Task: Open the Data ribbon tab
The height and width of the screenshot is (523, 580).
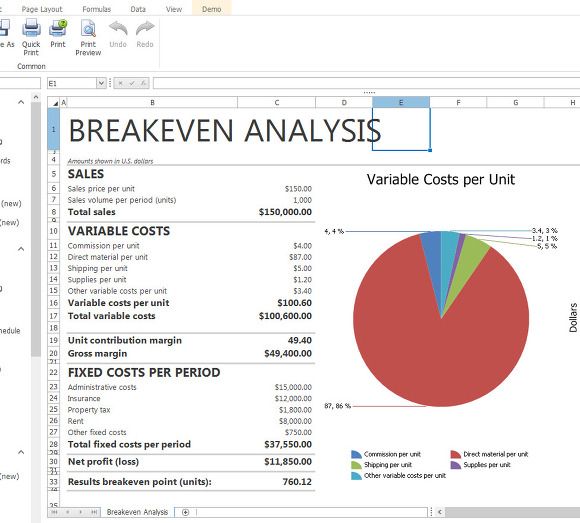Action: [138, 9]
